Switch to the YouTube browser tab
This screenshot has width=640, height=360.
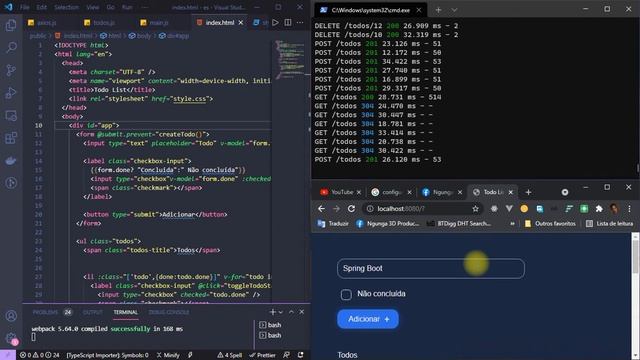click(340, 192)
